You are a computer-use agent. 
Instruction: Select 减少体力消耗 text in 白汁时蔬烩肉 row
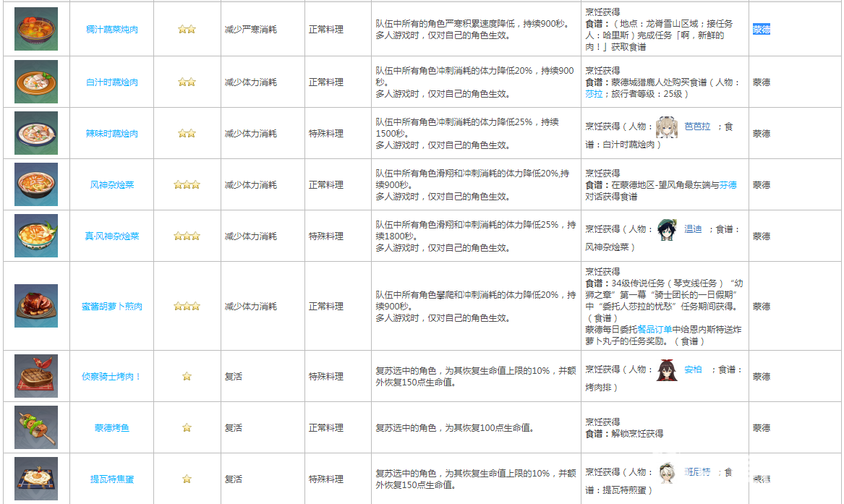coord(251,82)
